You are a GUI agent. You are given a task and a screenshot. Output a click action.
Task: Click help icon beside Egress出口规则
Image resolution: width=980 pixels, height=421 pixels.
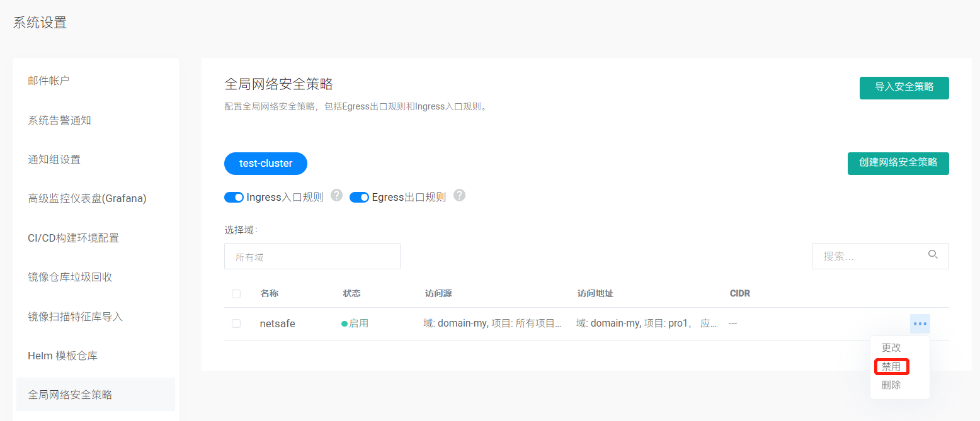[460, 195]
